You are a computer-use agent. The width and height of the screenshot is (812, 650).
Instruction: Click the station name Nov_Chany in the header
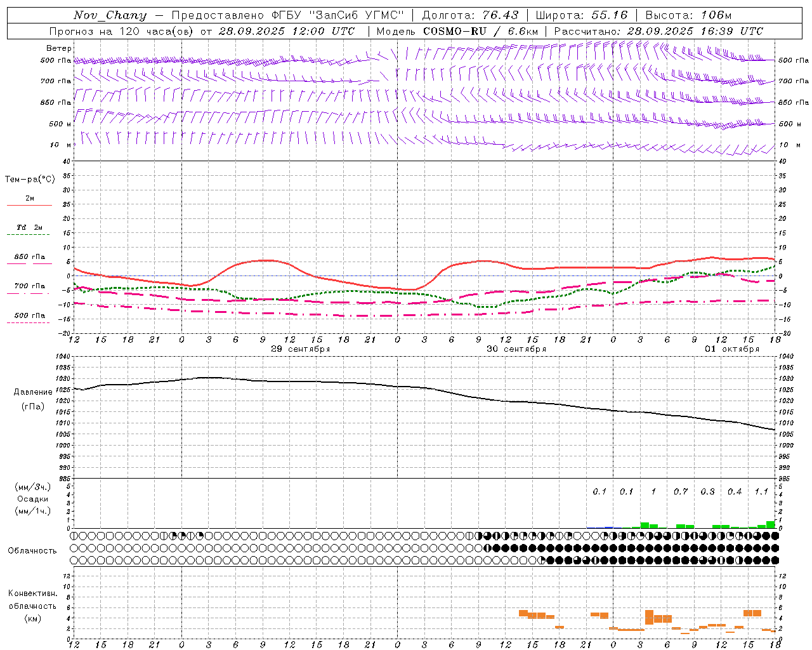click(x=110, y=15)
